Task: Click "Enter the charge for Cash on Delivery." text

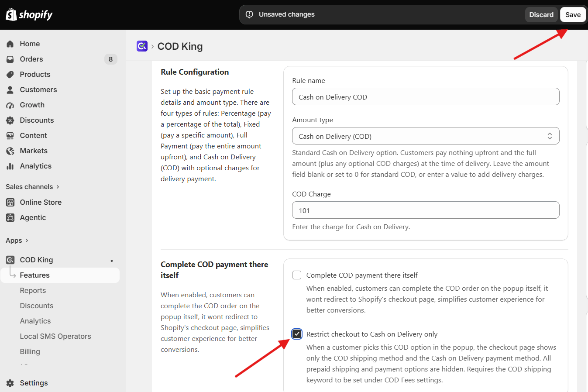Action: coord(351,227)
